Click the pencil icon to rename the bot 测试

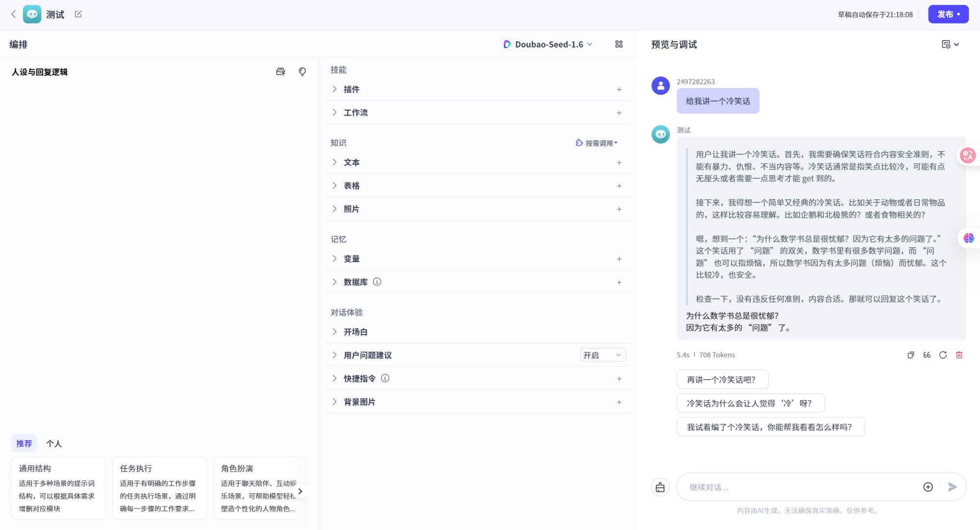pos(78,14)
